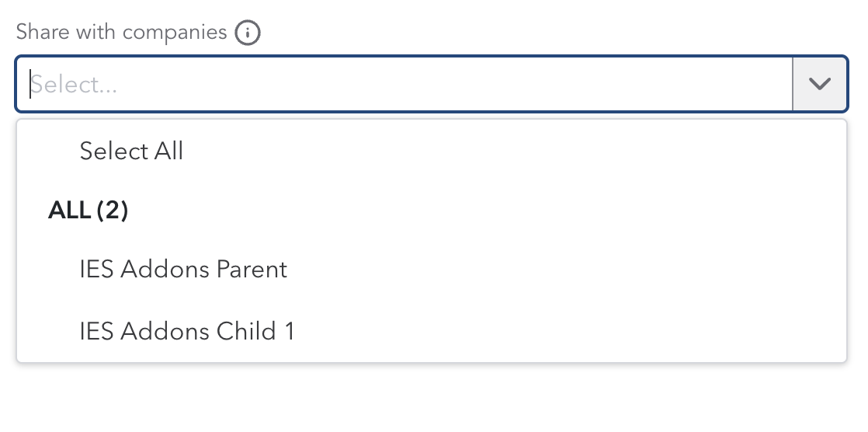Choose the Select All option
Image resolution: width=868 pixels, height=432 pixels.
(131, 151)
